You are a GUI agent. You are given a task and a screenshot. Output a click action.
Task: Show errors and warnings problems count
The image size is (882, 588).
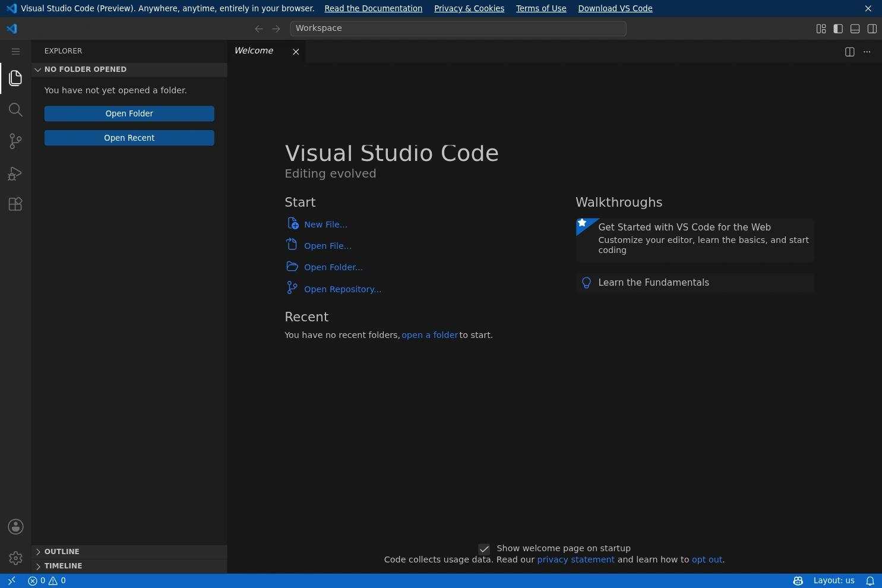(x=47, y=581)
